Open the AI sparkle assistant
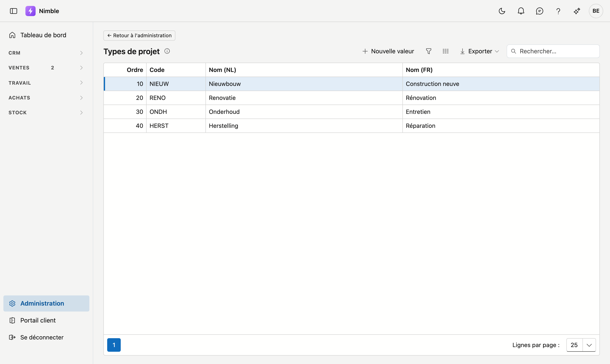 [577, 11]
